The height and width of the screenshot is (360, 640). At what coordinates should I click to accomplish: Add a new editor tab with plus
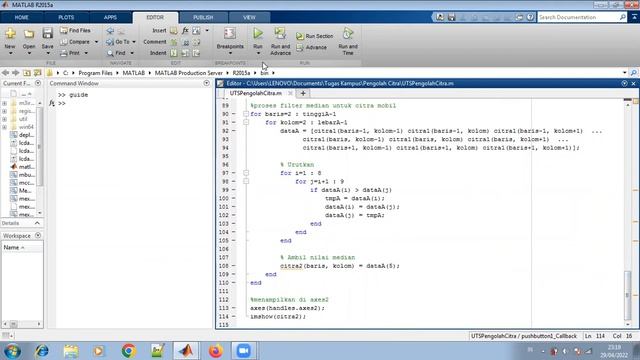(303, 93)
